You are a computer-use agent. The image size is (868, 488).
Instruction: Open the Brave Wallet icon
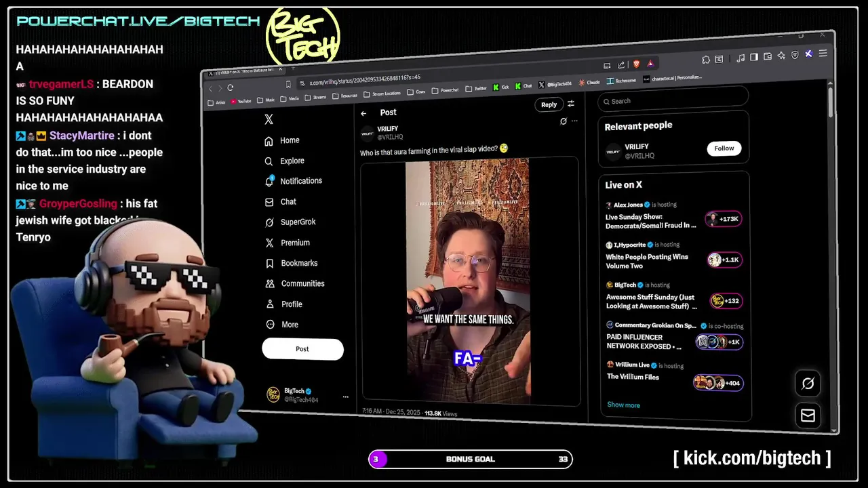pos(768,57)
